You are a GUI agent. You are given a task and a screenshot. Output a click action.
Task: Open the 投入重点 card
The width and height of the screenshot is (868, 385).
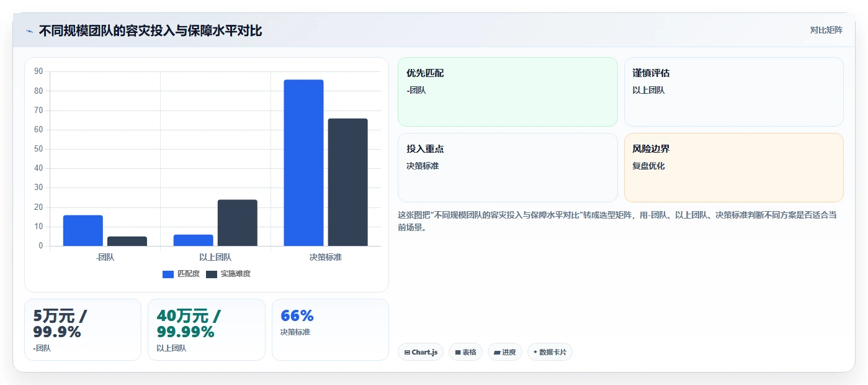(508, 168)
